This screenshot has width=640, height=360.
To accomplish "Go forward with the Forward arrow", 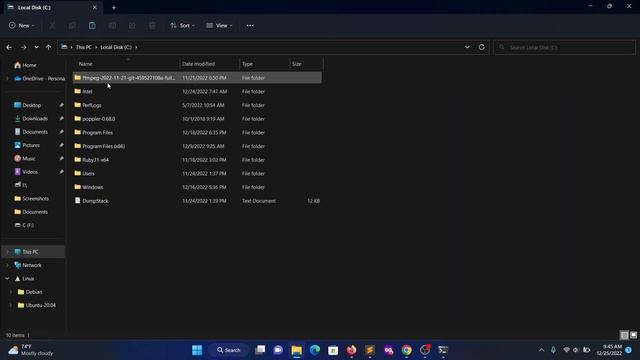I will tap(23, 47).
